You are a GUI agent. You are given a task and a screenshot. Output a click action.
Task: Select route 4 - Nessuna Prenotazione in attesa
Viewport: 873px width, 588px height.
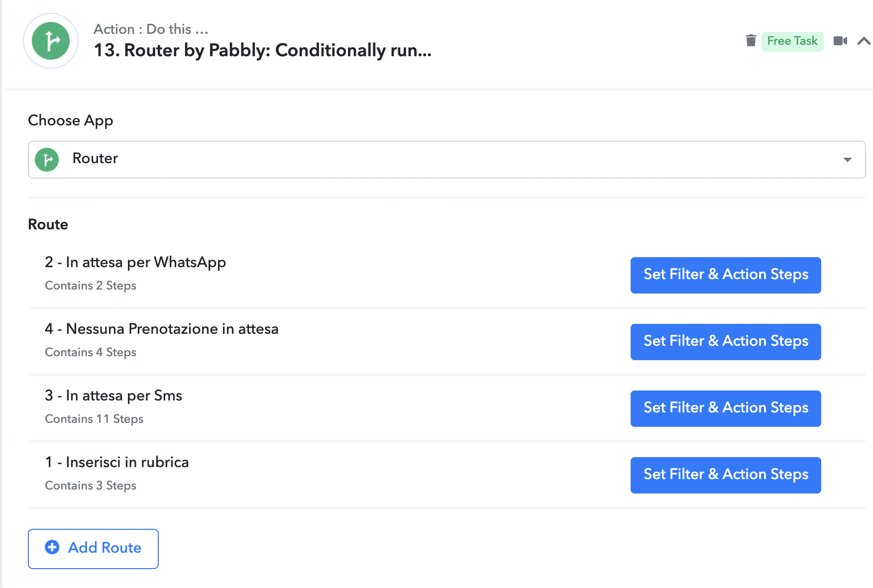click(162, 329)
